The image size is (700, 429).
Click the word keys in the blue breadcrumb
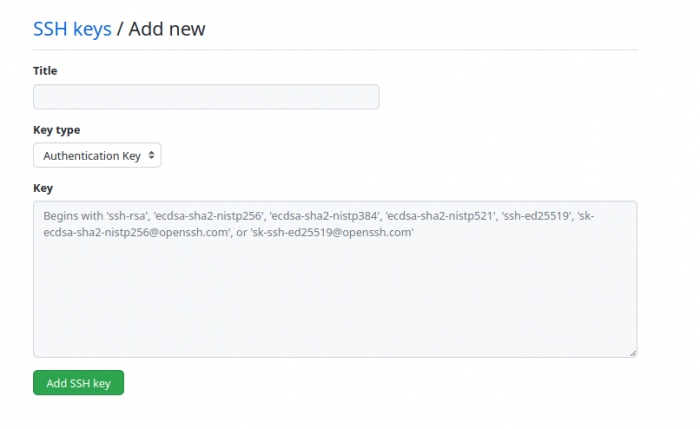[x=92, y=29]
